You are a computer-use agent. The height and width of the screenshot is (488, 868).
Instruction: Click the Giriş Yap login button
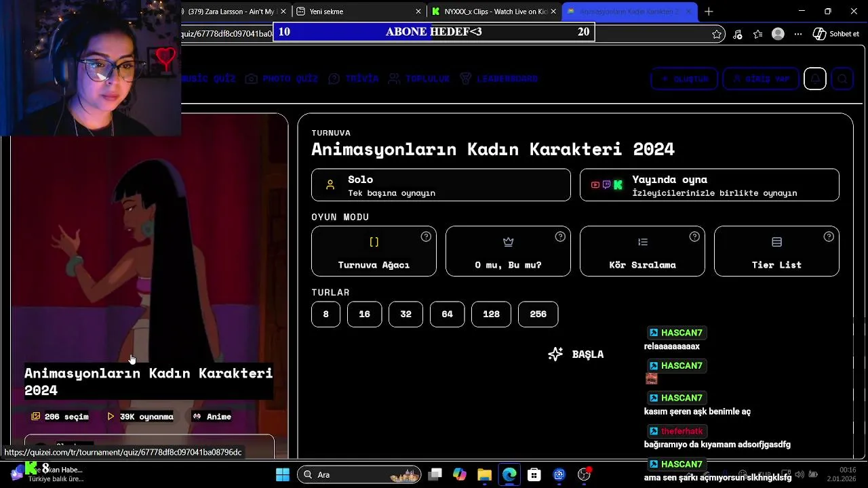(x=759, y=79)
